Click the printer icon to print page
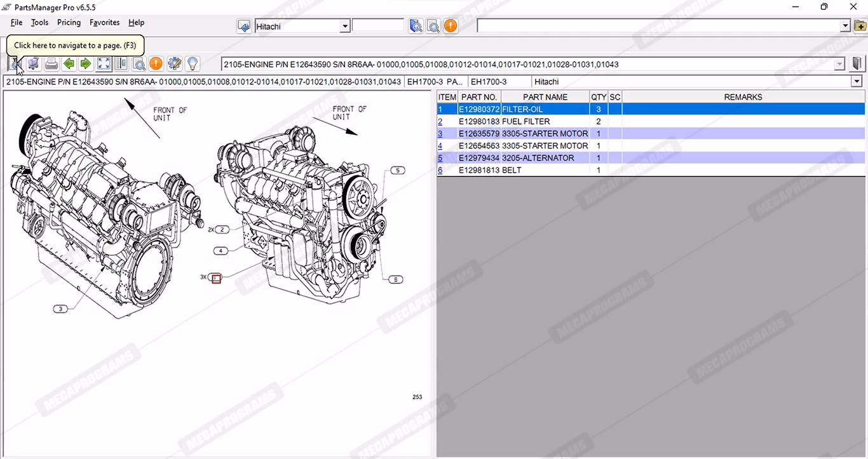Image resolution: width=868 pixels, height=459 pixels. [x=51, y=64]
